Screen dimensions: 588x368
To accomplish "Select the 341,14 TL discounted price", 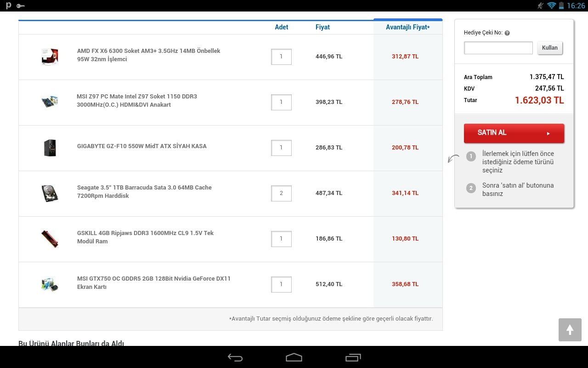I will (x=405, y=193).
